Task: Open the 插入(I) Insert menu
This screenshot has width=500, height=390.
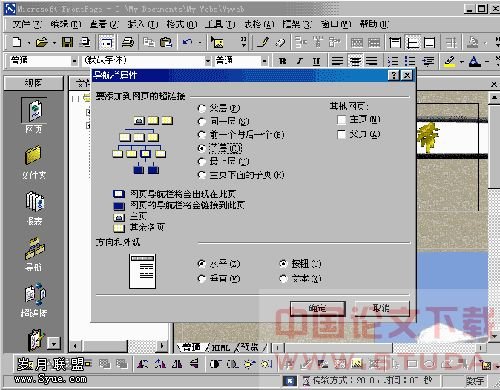Action: pyautogui.click(x=143, y=24)
